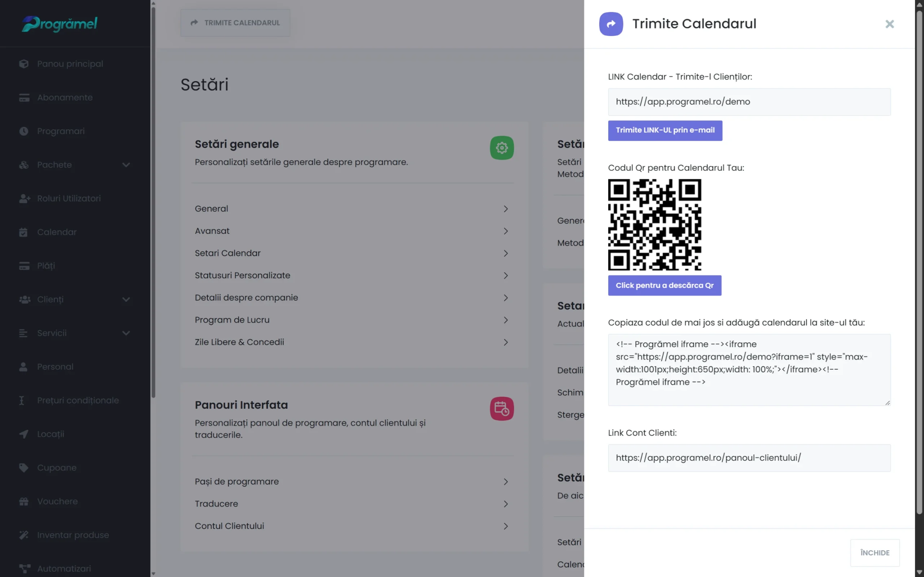Click the Cupoane tag icon
Image resolution: width=924 pixels, height=577 pixels.
[24, 467]
